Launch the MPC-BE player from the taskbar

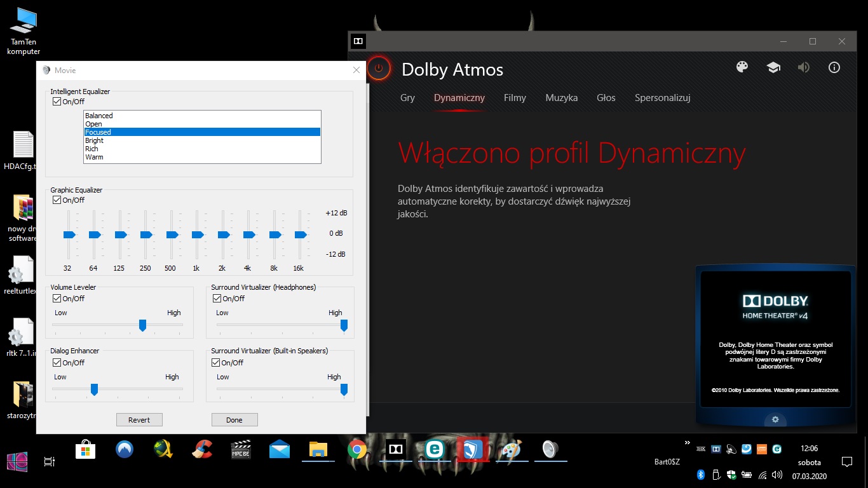tap(241, 449)
